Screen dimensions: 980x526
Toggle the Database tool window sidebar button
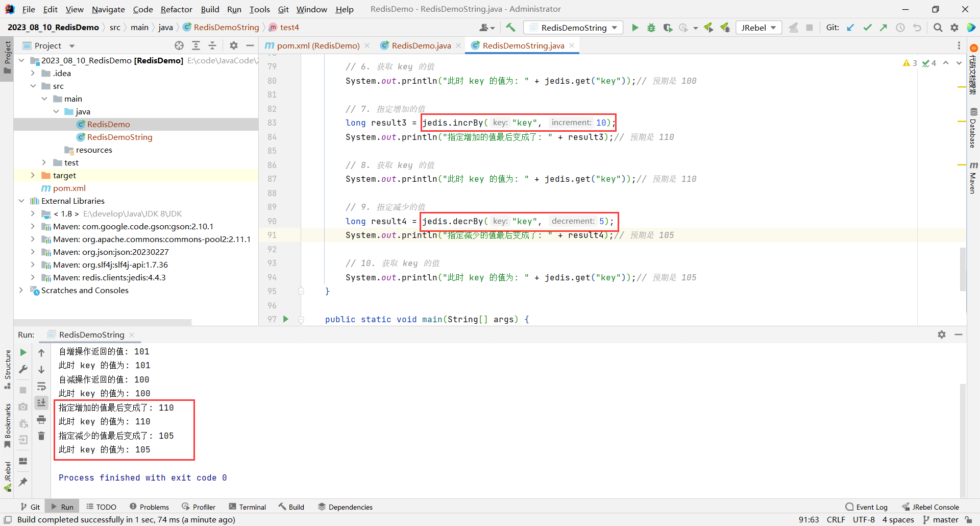973,128
